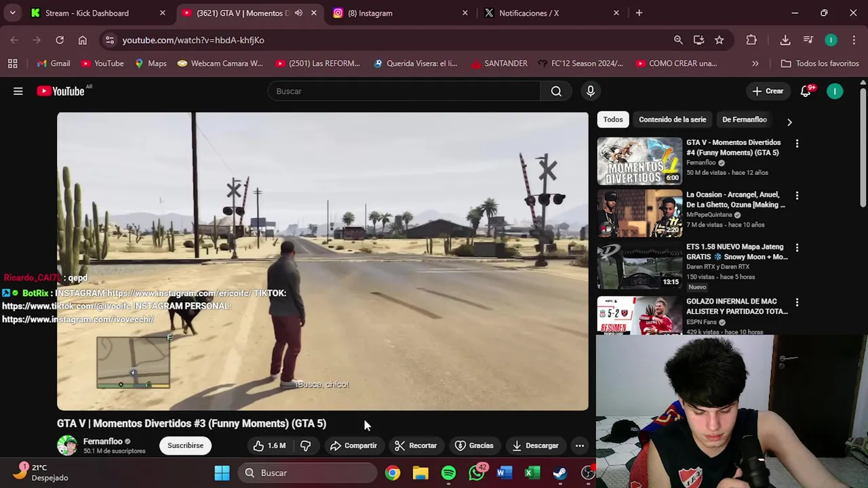Image resolution: width=868 pixels, height=488 pixels.
Task: Open the Chrome extensions puzzle icon
Action: 751,40
